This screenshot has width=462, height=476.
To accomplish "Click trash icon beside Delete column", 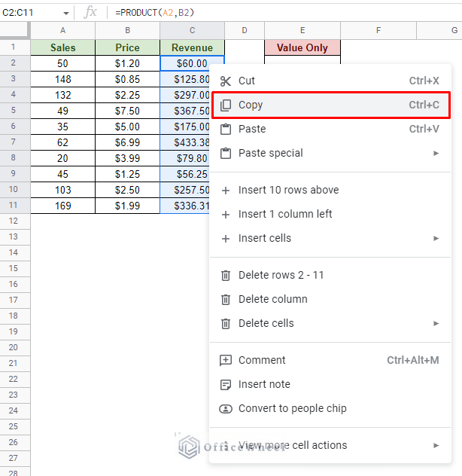I will pos(226,299).
